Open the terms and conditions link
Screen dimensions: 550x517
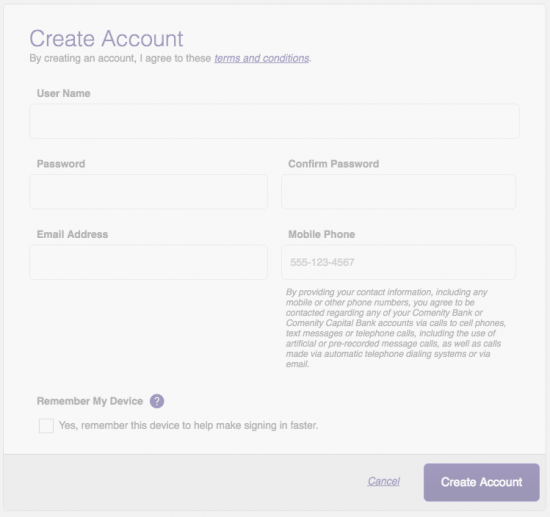[x=262, y=58]
